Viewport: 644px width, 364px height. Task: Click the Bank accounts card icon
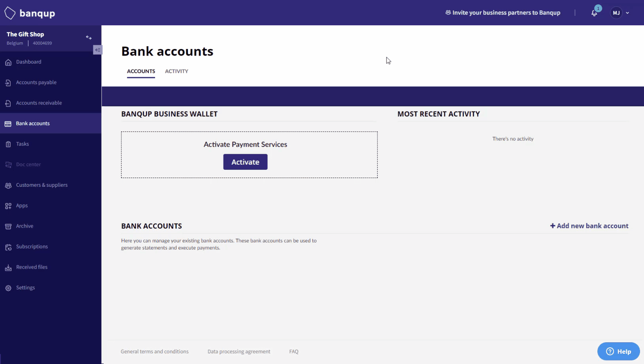point(8,124)
